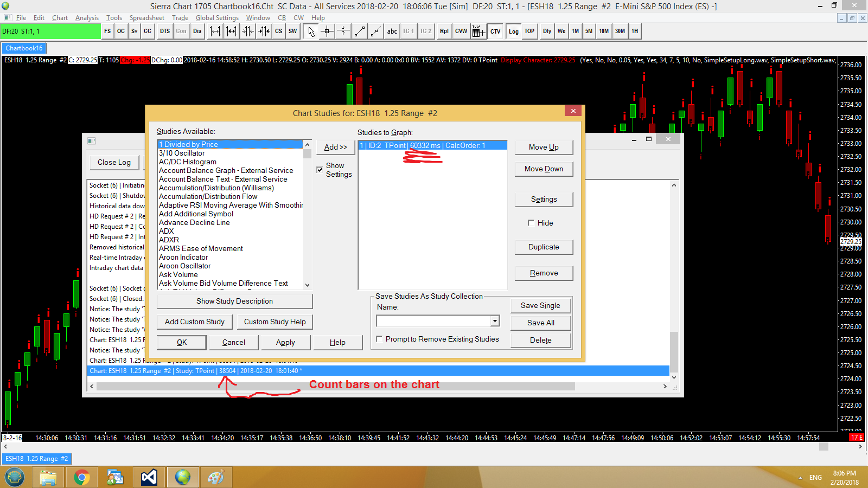Image resolution: width=868 pixels, height=488 pixels.
Task: Open Chrome from the taskbar
Action: point(82,477)
